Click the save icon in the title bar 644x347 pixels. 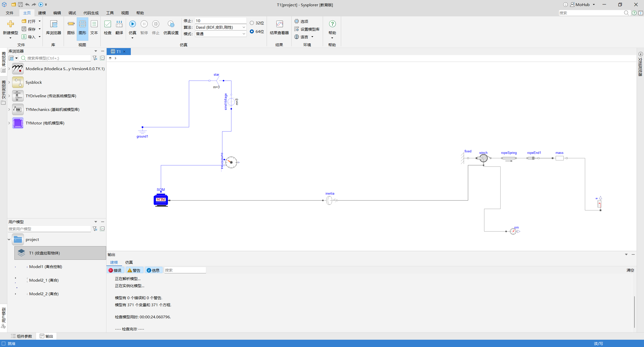click(20, 5)
